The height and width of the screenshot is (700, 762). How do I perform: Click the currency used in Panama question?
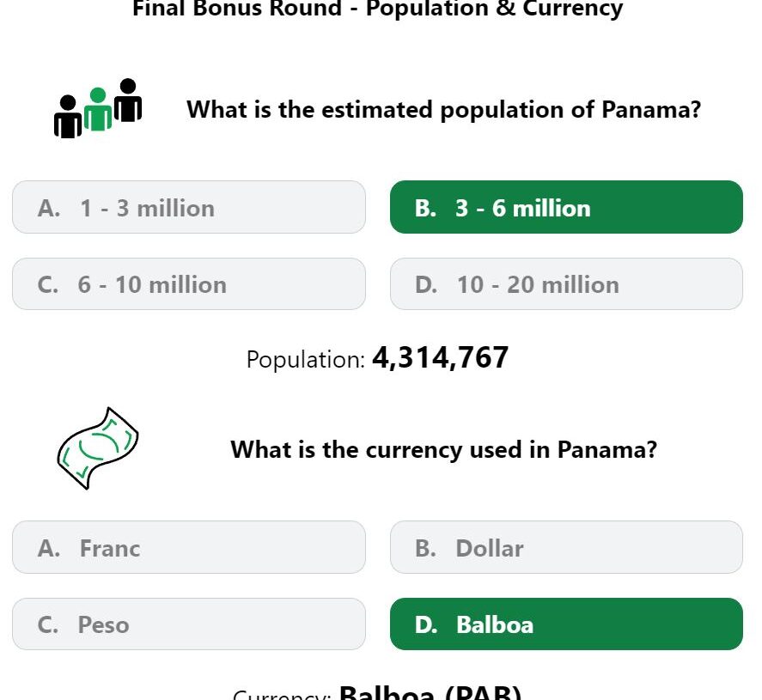443,449
